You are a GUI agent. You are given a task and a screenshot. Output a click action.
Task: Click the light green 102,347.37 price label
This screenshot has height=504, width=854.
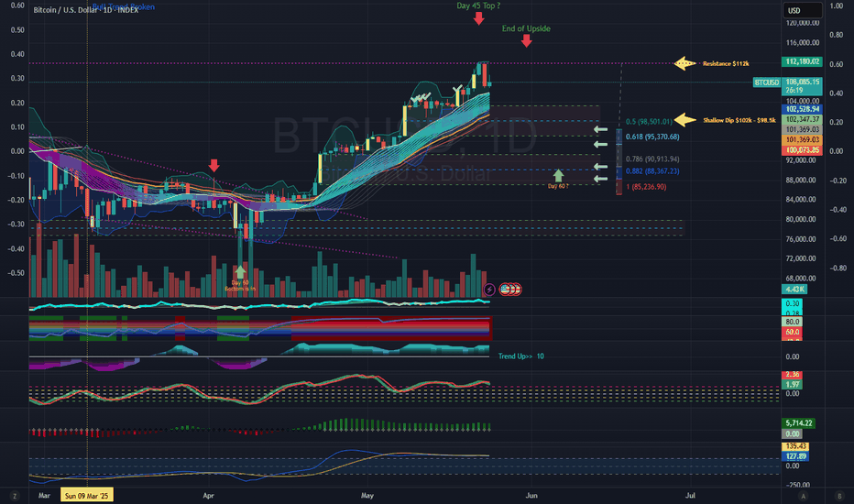pyautogui.click(x=802, y=119)
